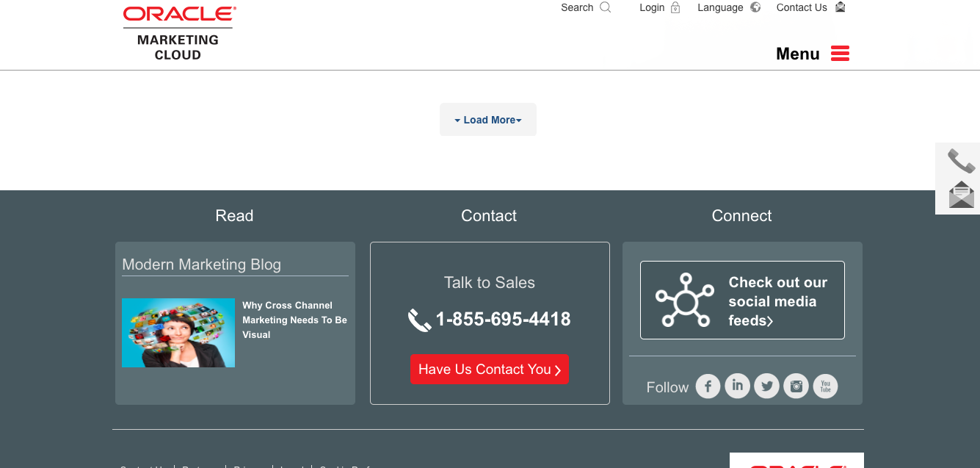Click Have Us Contact You button
This screenshot has width=980, height=468.
[490, 370]
